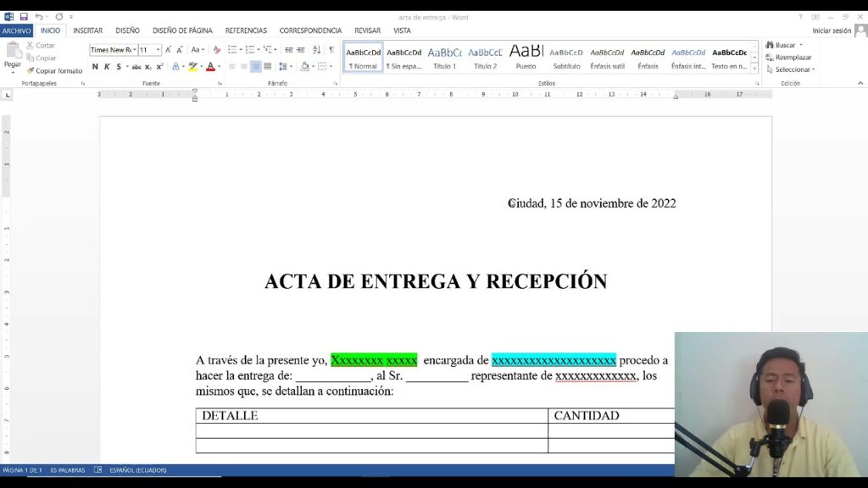Apply the Título 1 style
The width and height of the screenshot is (868, 488).
(x=444, y=56)
